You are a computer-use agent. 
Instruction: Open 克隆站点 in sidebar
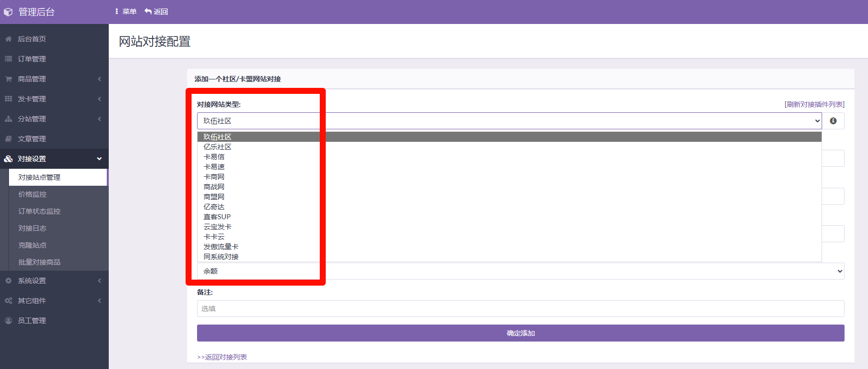(58, 245)
